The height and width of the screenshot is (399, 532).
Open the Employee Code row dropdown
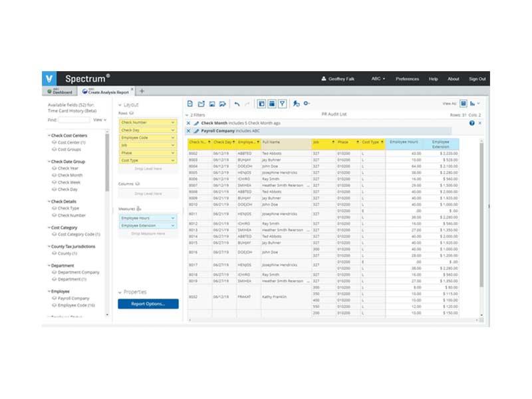tap(173, 138)
